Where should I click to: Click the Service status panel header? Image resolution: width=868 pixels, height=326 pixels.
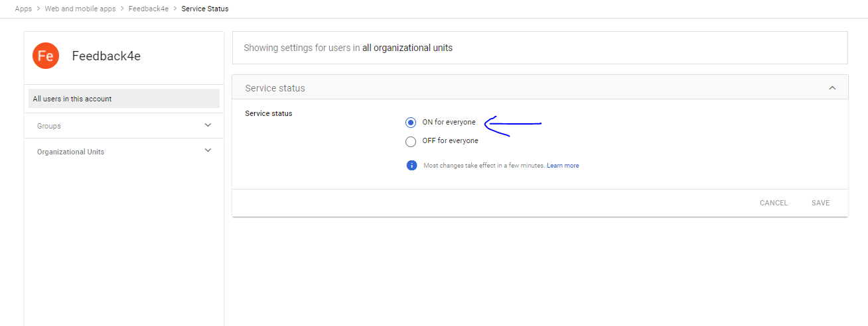pyautogui.click(x=275, y=88)
